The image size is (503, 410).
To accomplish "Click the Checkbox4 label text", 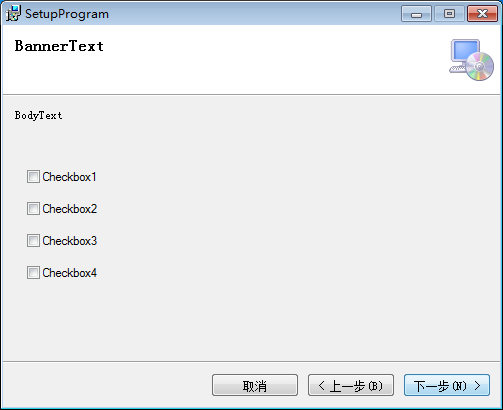I will point(70,273).
